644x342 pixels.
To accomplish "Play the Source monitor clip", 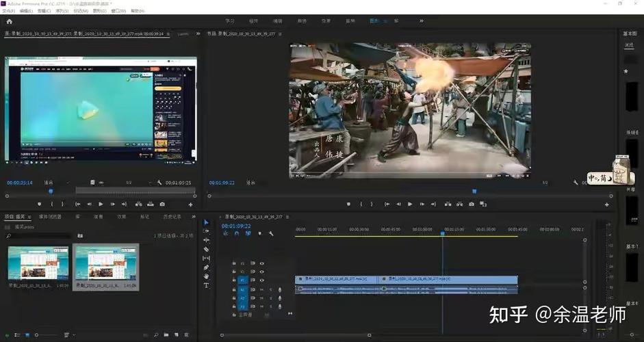I will point(101,204).
